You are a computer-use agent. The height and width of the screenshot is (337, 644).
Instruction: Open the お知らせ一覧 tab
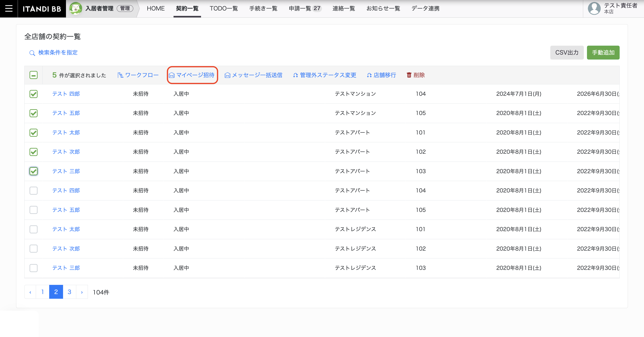pyautogui.click(x=383, y=9)
